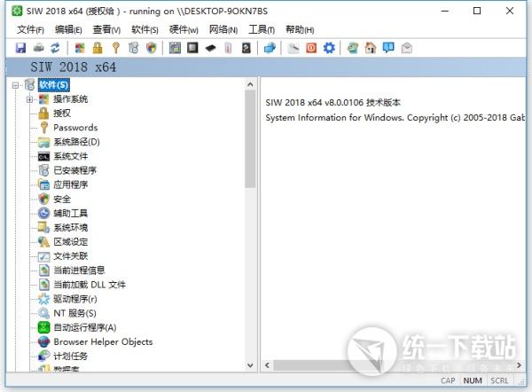Select Browser Helper Objects tree item
Image resolution: width=532 pixels, height=392 pixels.
102,341
